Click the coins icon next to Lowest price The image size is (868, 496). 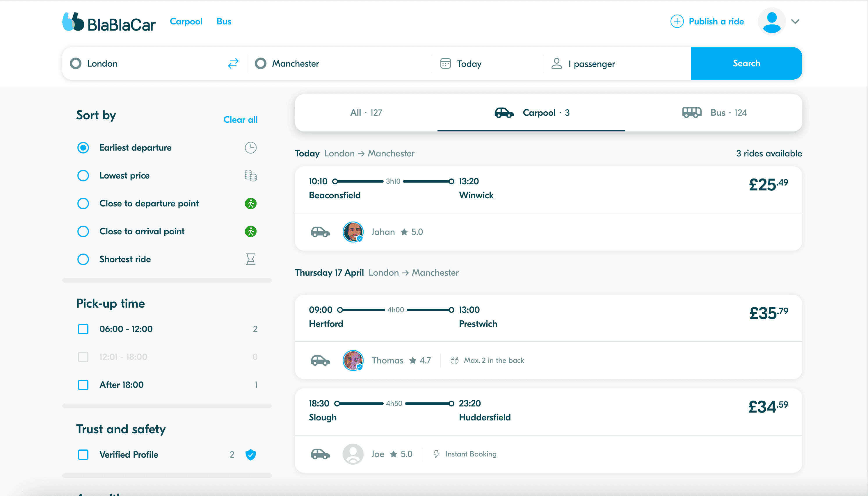tap(250, 176)
